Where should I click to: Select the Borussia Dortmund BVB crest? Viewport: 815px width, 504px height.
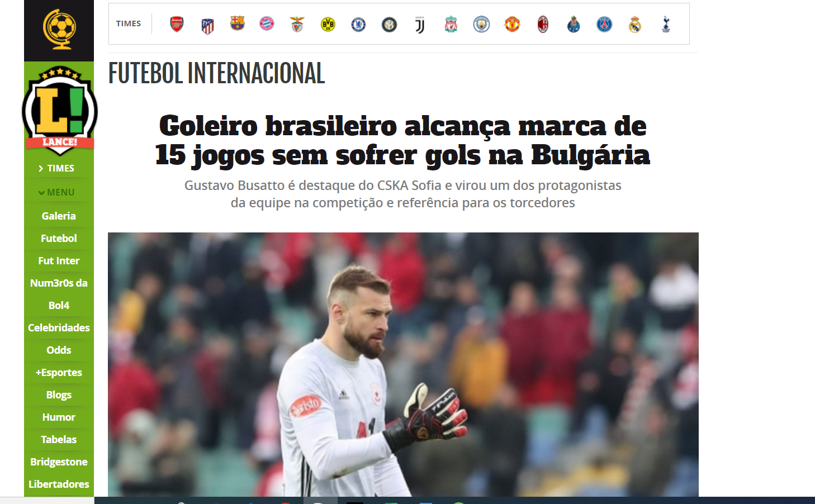(328, 25)
